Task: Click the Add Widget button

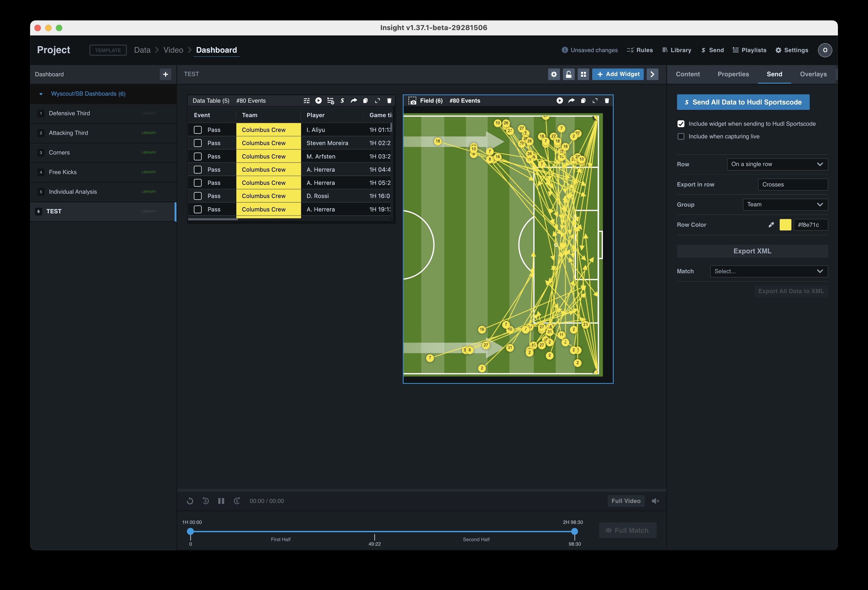Action: pos(618,74)
